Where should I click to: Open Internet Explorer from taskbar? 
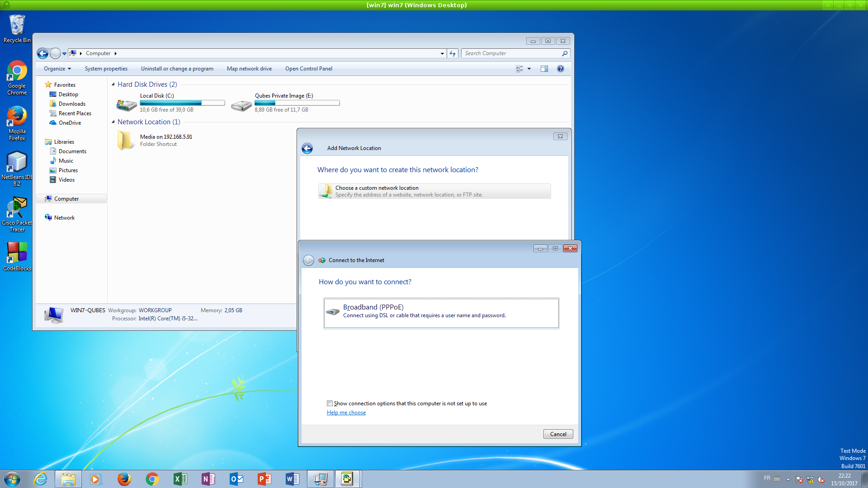pyautogui.click(x=41, y=479)
